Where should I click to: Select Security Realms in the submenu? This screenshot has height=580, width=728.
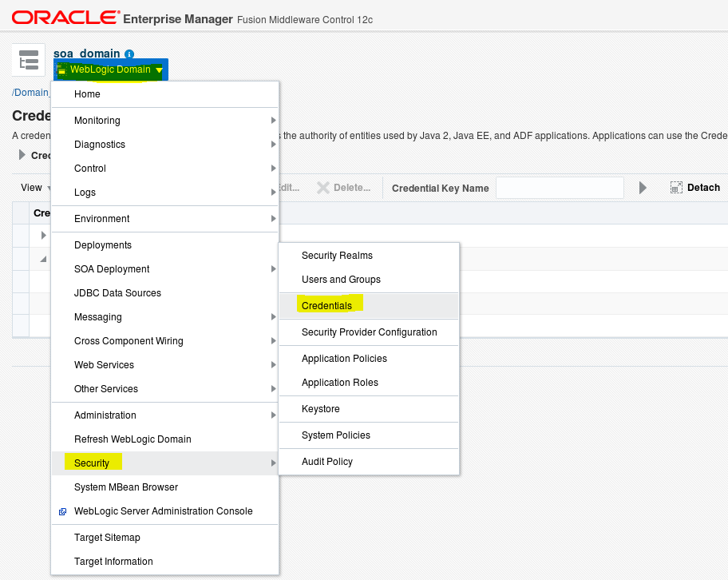pos(369,256)
